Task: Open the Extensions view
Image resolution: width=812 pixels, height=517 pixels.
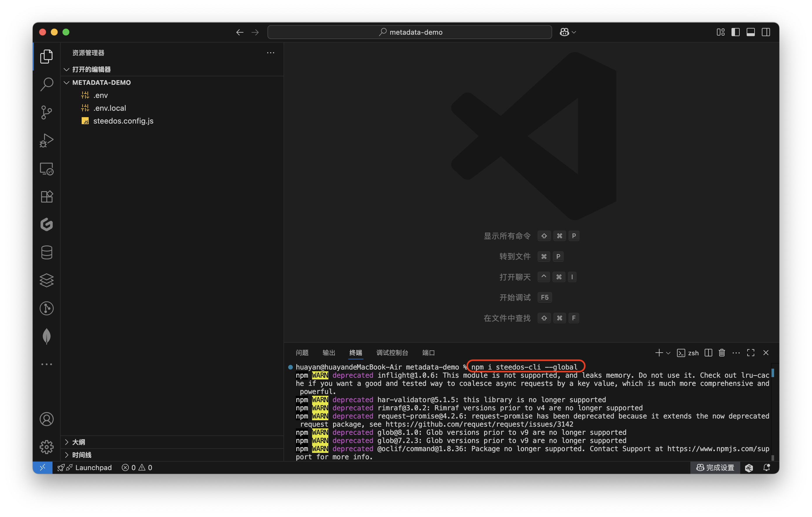Action: pos(47,196)
